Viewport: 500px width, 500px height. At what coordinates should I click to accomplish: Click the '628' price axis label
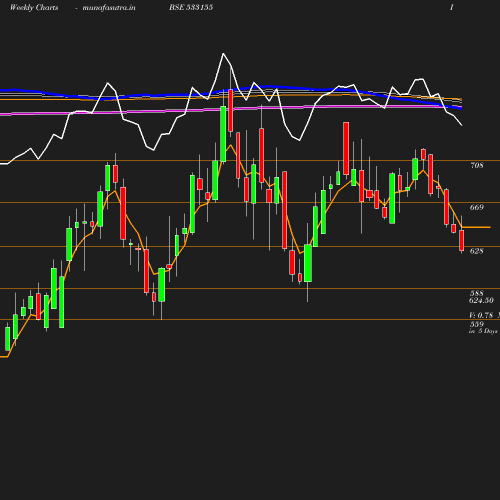477,251
